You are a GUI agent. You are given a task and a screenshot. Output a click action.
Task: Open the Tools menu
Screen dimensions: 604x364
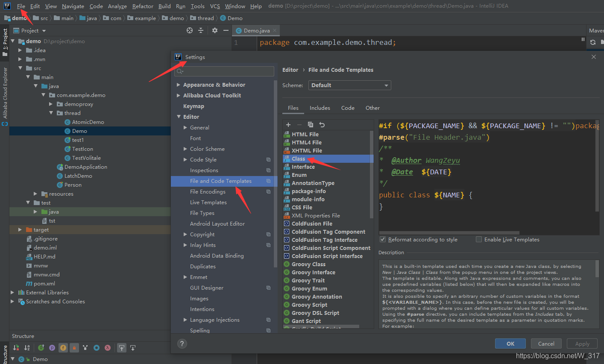point(197,6)
